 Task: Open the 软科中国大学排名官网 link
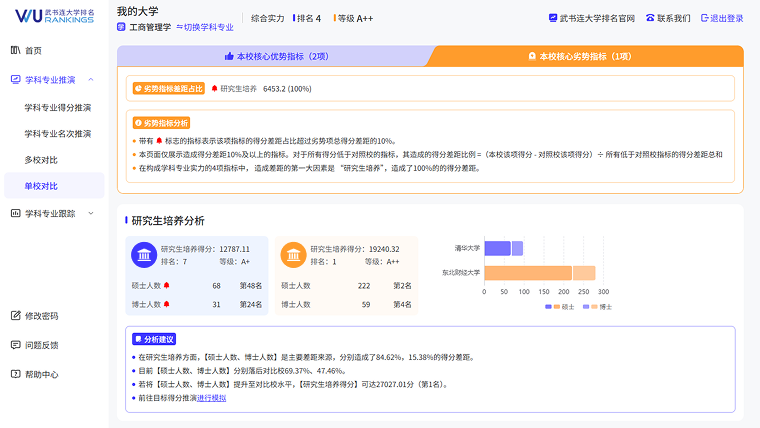(597, 18)
